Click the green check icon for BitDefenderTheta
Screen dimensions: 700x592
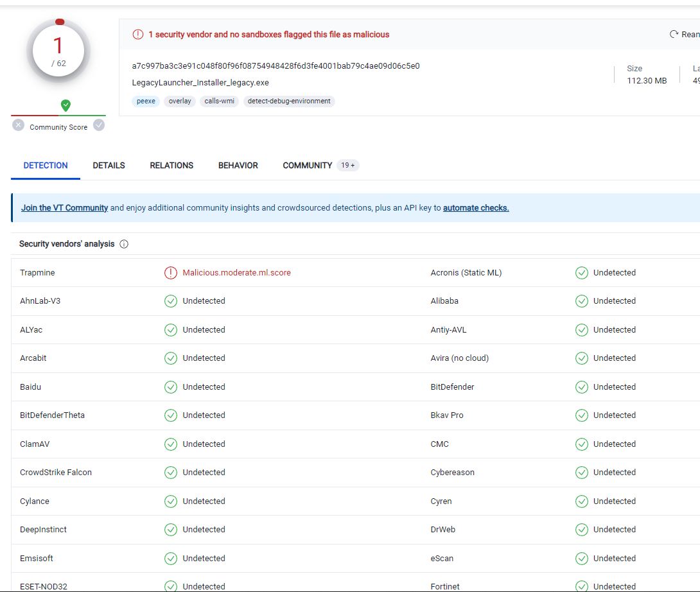pyautogui.click(x=171, y=415)
